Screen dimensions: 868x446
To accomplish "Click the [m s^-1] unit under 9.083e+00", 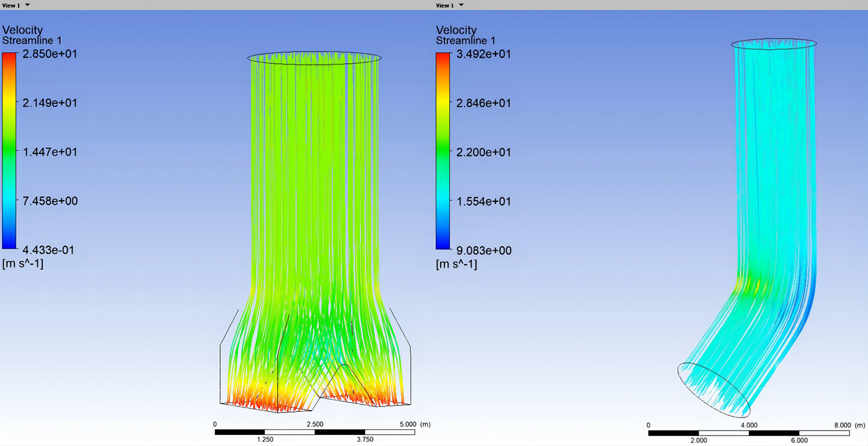I will tap(457, 265).
